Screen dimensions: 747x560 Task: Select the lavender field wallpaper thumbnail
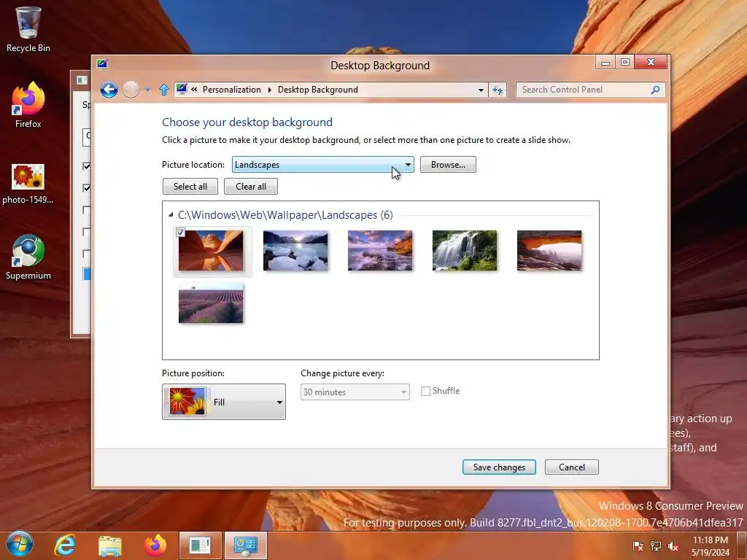[x=211, y=303]
